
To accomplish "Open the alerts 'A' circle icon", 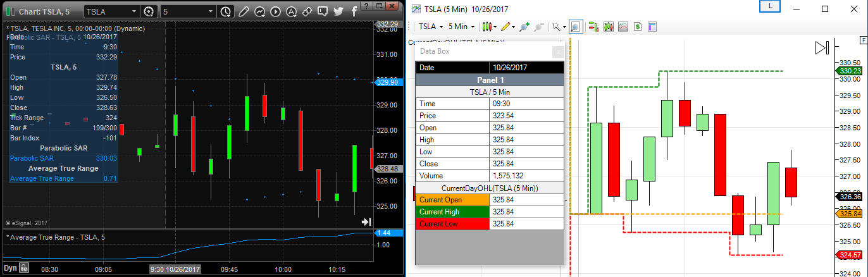I will click(290, 11).
